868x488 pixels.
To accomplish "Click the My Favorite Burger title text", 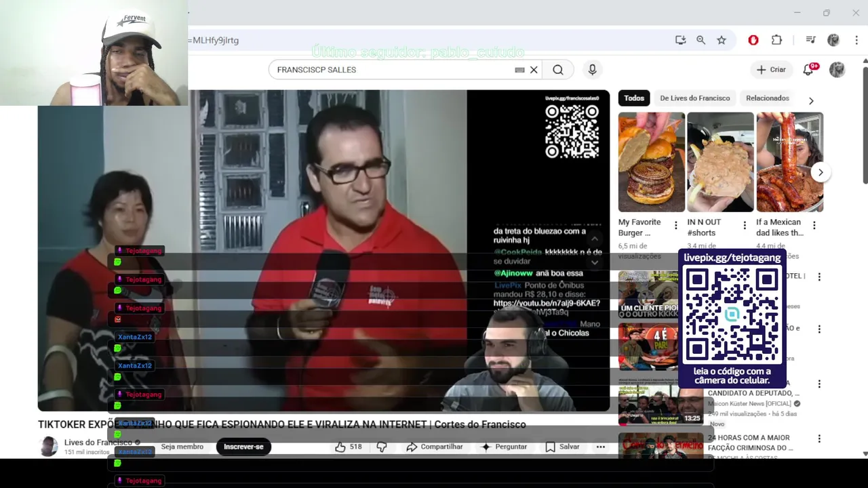I will pyautogui.click(x=639, y=227).
